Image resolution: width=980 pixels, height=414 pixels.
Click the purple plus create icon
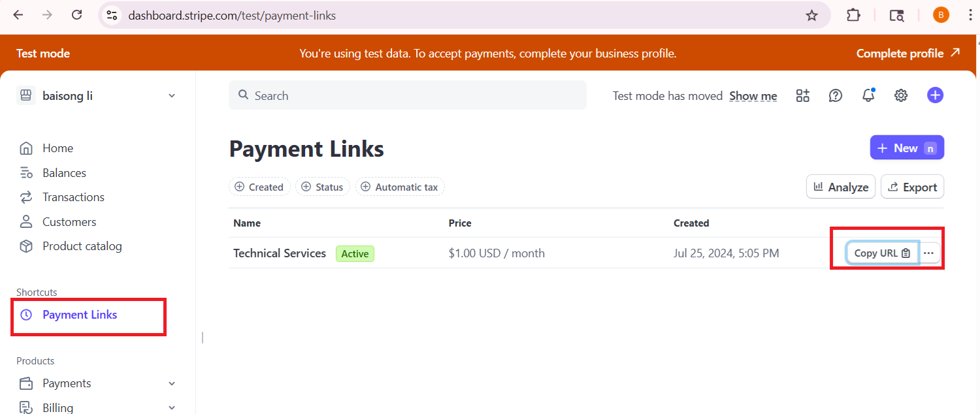click(935, 95)
